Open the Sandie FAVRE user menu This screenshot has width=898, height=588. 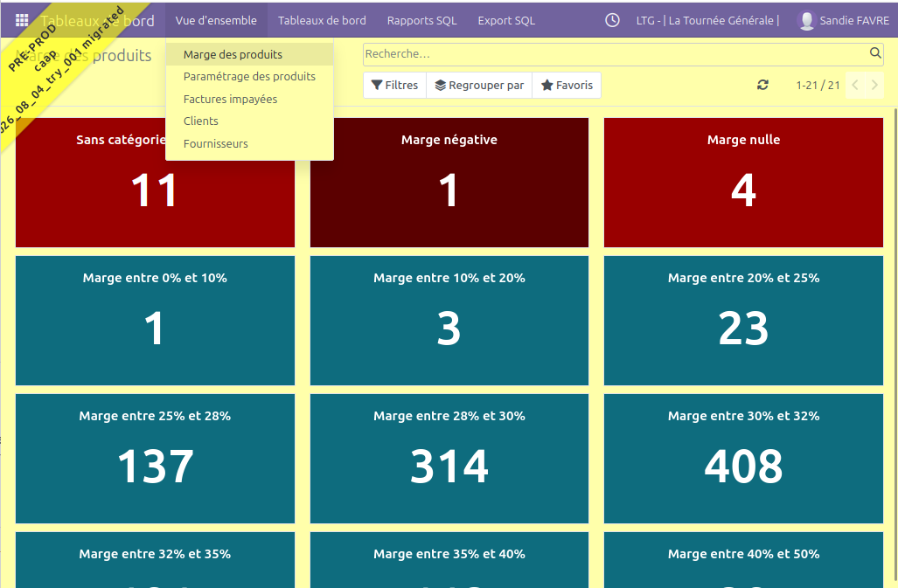[843, 21]
